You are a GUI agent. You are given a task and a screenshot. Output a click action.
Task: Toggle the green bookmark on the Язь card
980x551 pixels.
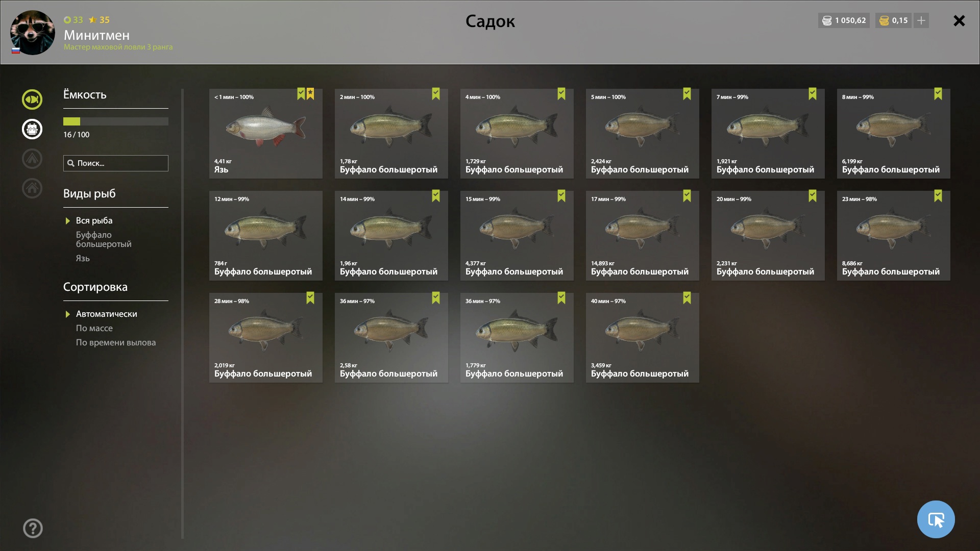pyautogui.click(x=301, y=94)
